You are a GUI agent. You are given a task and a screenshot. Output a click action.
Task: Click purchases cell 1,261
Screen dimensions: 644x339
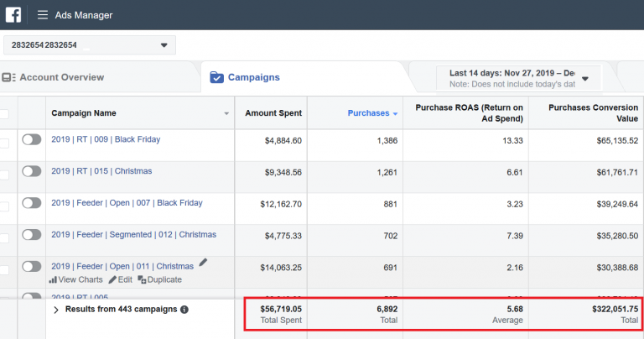pos(387,172)
